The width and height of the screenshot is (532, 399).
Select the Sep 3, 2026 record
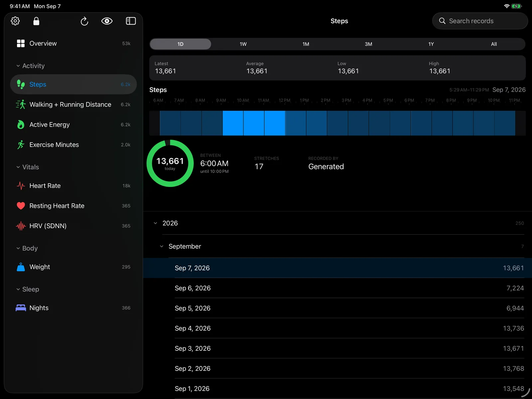point(337,348)
